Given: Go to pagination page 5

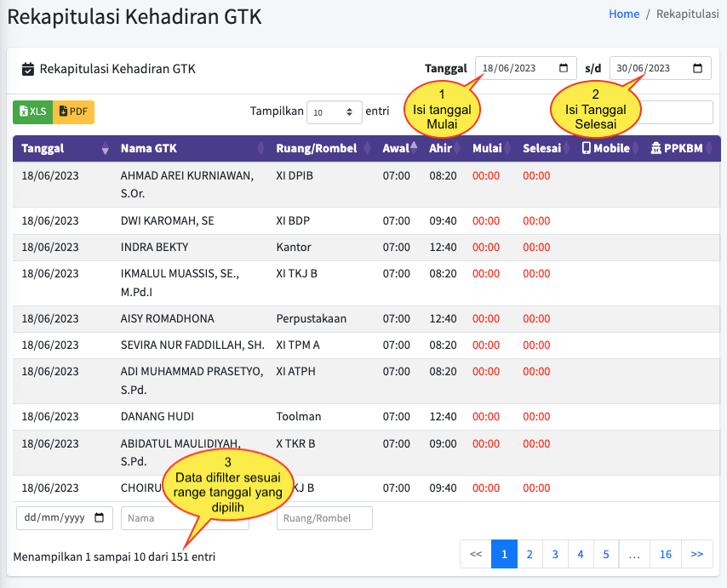Looking at the screenshot, I should [x=606, y=554].
